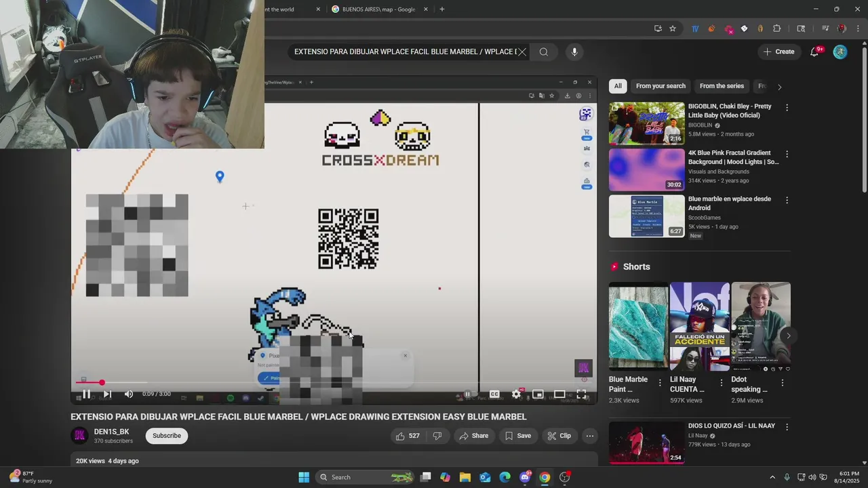868x488 pixels.
Task: Open the options menu for the 4K Blue Pink video
Action: [x=787, y=154]
